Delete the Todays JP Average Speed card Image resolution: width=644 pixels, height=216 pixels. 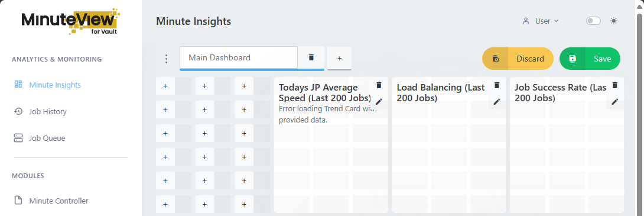tap(379, 85)
